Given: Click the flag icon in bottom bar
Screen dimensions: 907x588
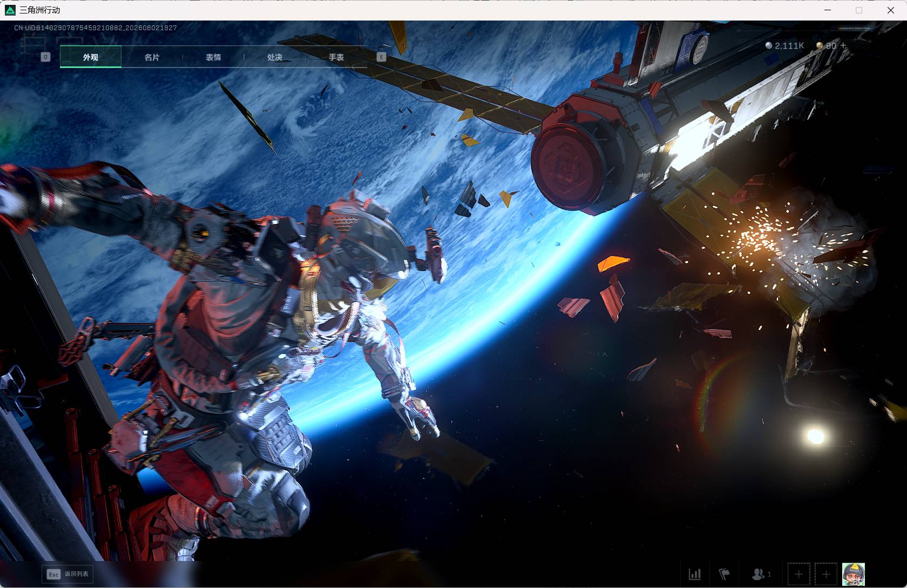Looking at the screenshot, I should click(725, 574).
